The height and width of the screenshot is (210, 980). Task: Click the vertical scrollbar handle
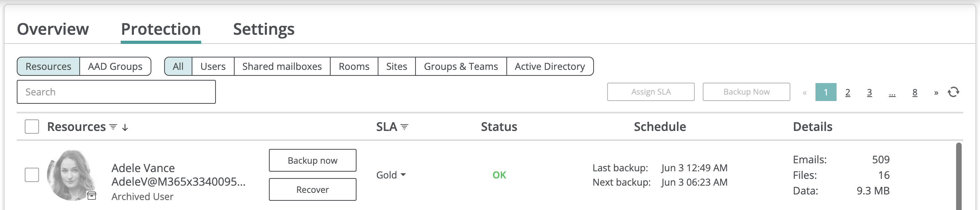pos(959,176)
